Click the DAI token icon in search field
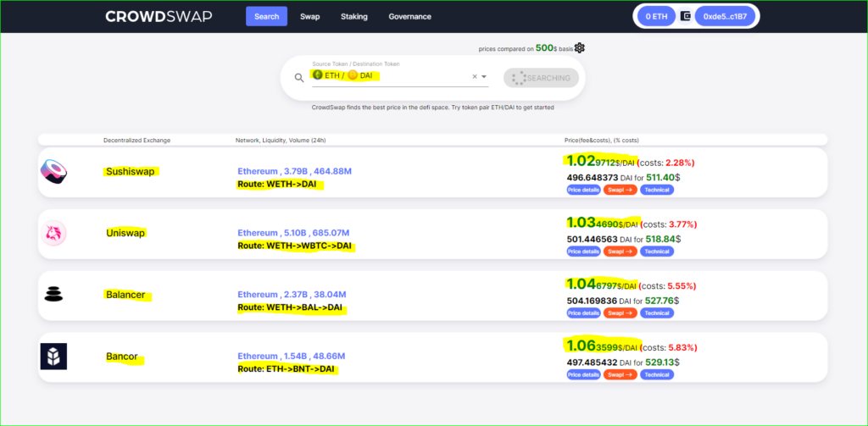This screenshot has height=426, width=868. 353,75
